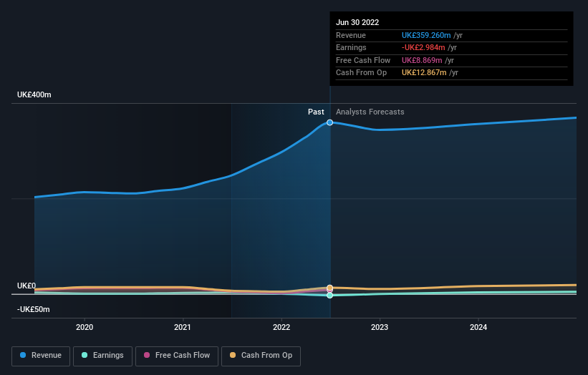Toggle the Free Cash Flow legend series
588x375 pixels.
177,356
